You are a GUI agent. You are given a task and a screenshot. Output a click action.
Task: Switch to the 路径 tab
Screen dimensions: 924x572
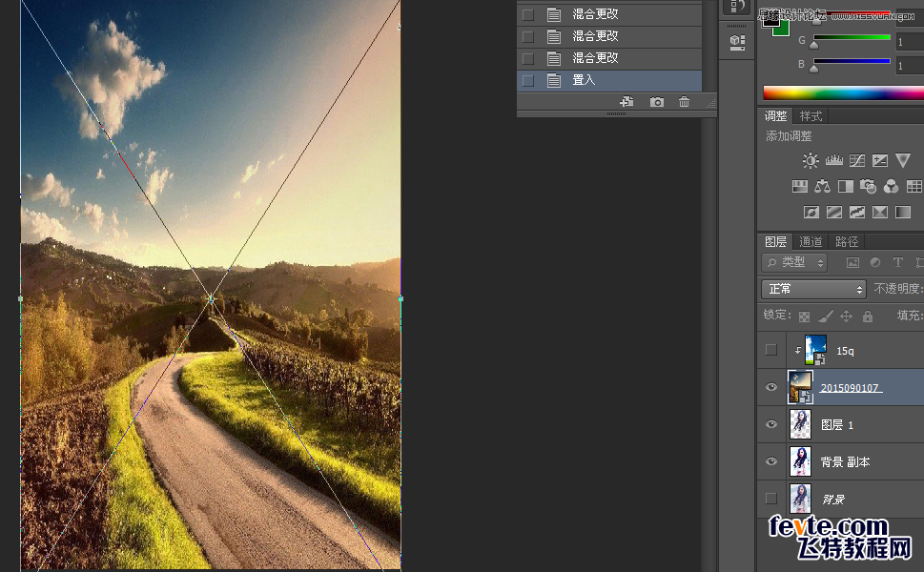pos(846,242)
